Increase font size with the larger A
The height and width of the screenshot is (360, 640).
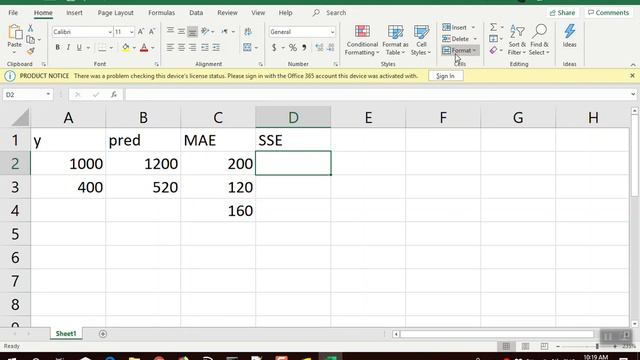pos(141,32)
